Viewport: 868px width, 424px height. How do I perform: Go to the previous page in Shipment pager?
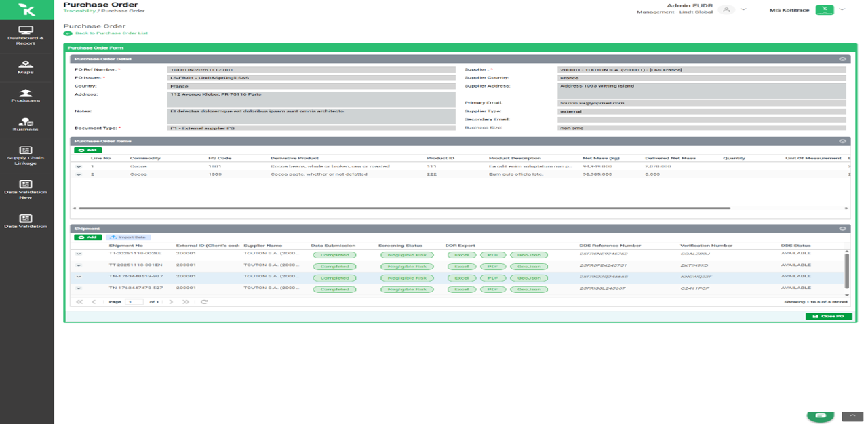click(x=94, y=301)
